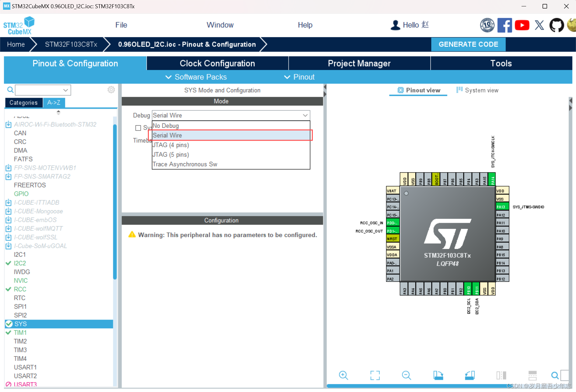
Task: Zoom out of the pinout view
Action: tap(406, 375)
